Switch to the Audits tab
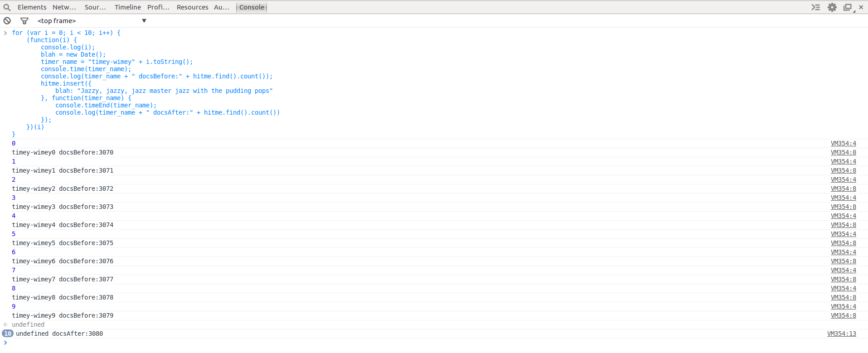The image size is (868, 353). [222, 7]
